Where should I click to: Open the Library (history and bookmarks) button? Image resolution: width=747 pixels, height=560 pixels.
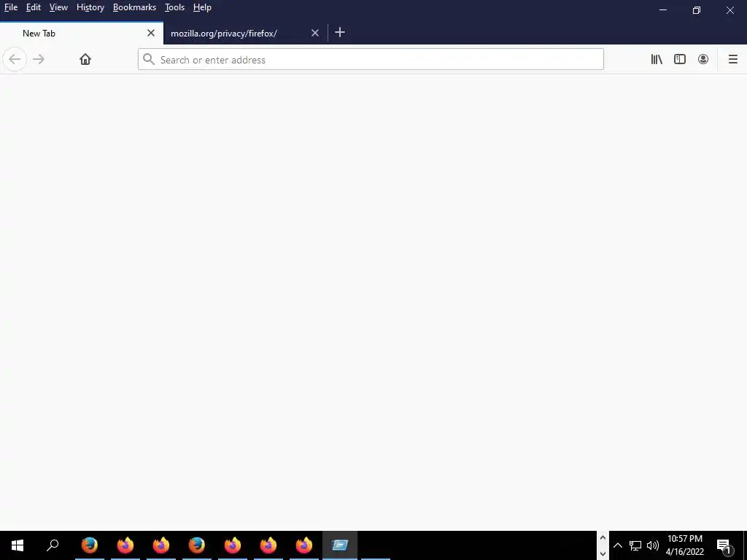point(657,59)
